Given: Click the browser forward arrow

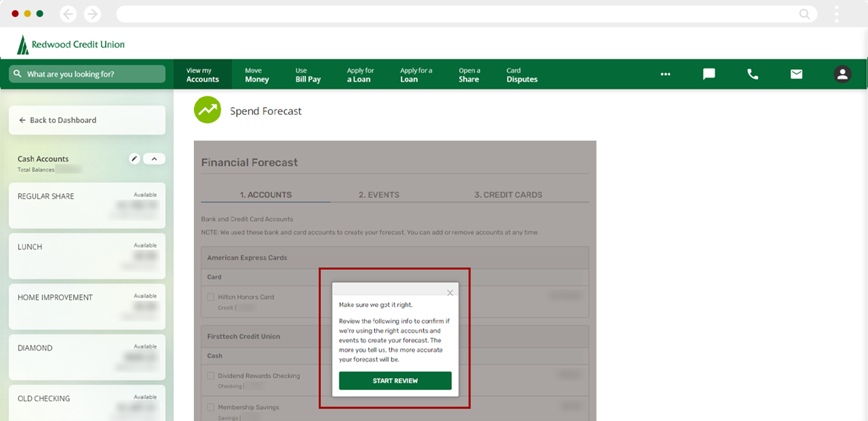Looking at the screenshot, I should 92,14.
